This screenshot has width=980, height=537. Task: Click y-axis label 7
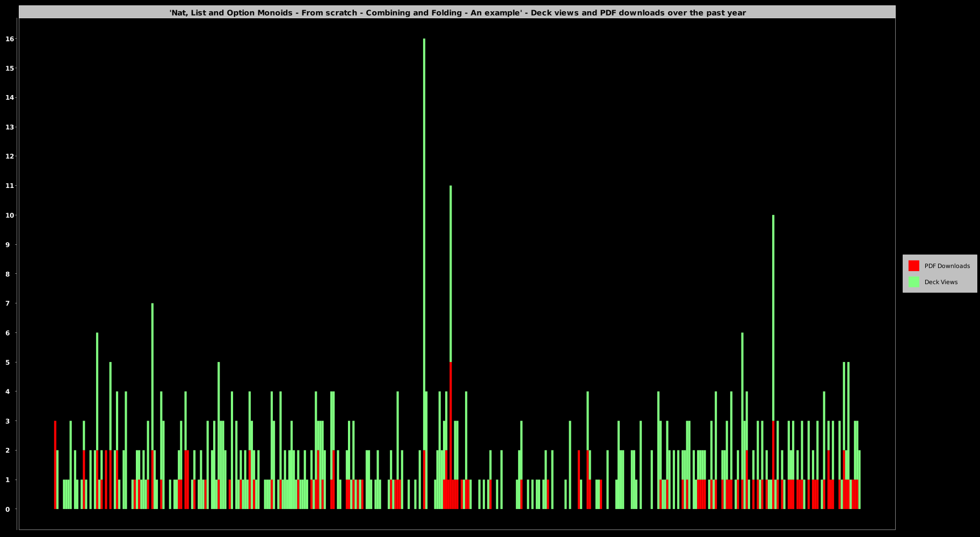tap(8, 303)
